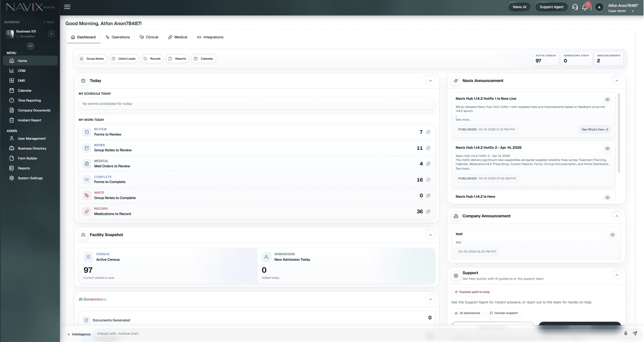Viewport: 644px width, 342px height.
Task: Click the user avatar A
Action: 599,7
